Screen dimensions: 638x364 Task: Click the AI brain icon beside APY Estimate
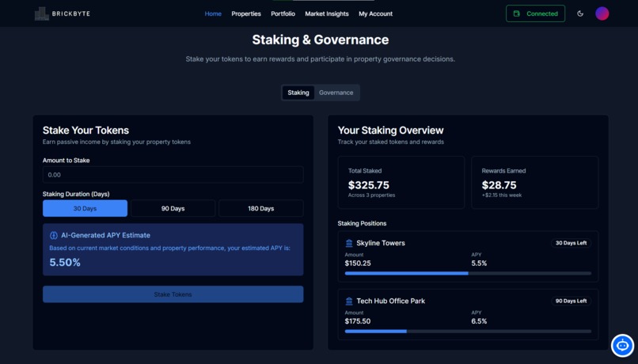53,235
